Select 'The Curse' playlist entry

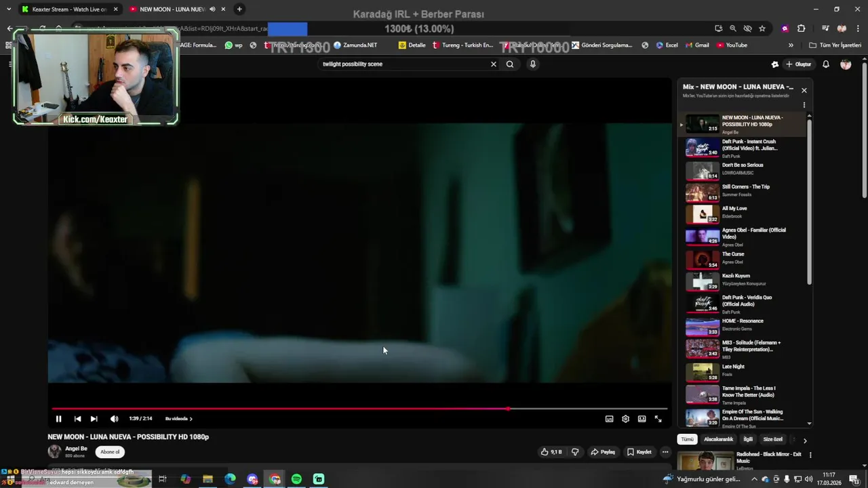744,259
